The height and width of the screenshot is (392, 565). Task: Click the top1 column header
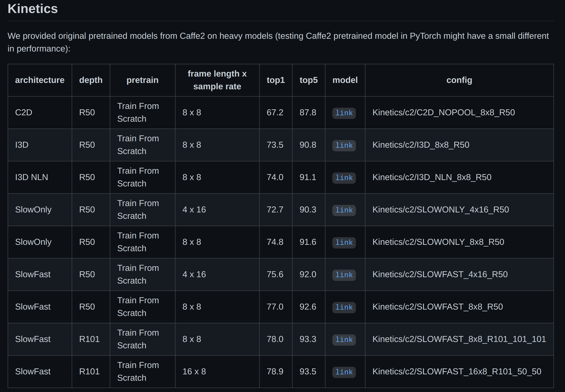tap(275, 80)
